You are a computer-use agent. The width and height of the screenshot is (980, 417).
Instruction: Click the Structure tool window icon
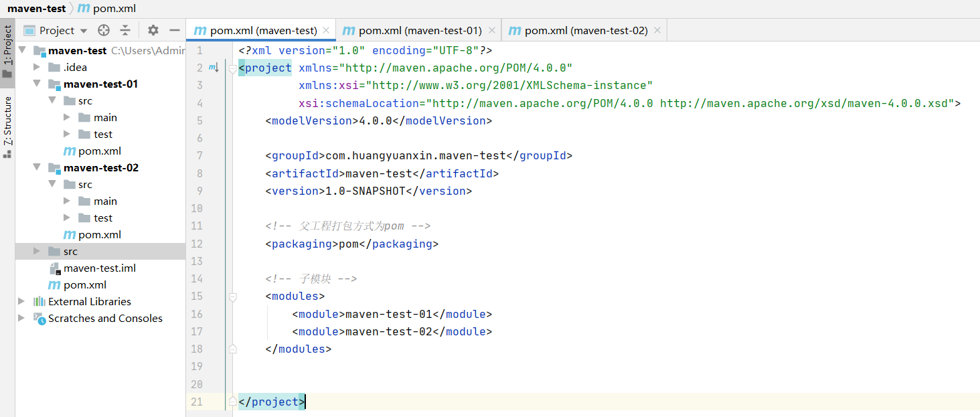click(x=7, y=154)
